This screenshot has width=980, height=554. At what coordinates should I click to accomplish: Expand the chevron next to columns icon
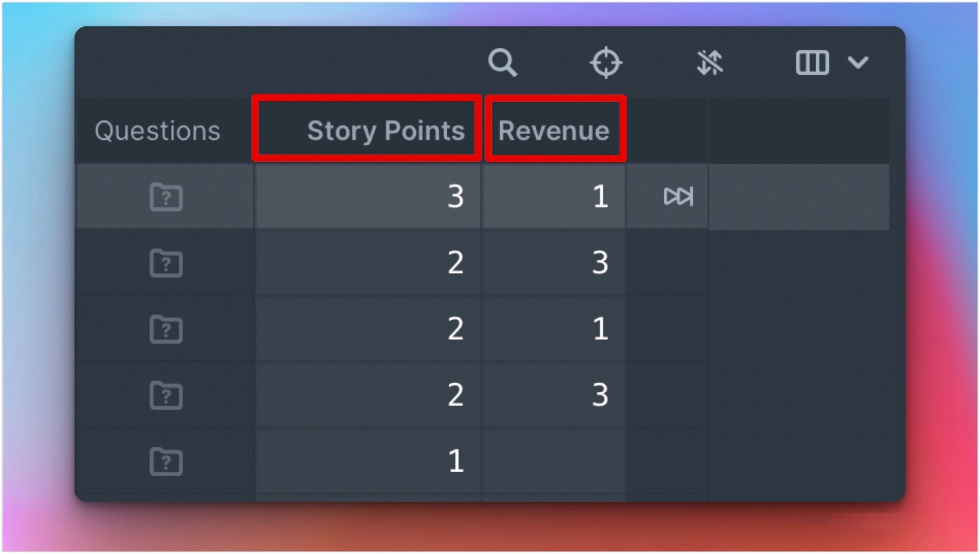tap(858, 63)
